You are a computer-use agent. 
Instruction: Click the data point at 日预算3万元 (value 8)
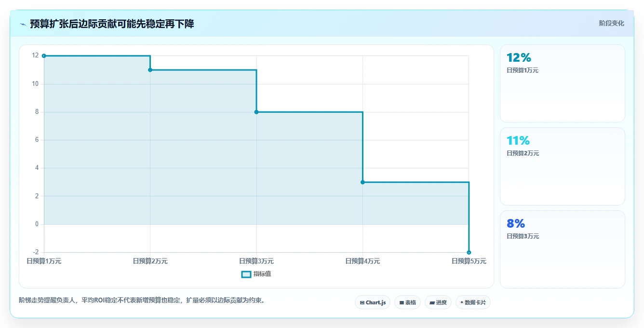click(256, 112)
